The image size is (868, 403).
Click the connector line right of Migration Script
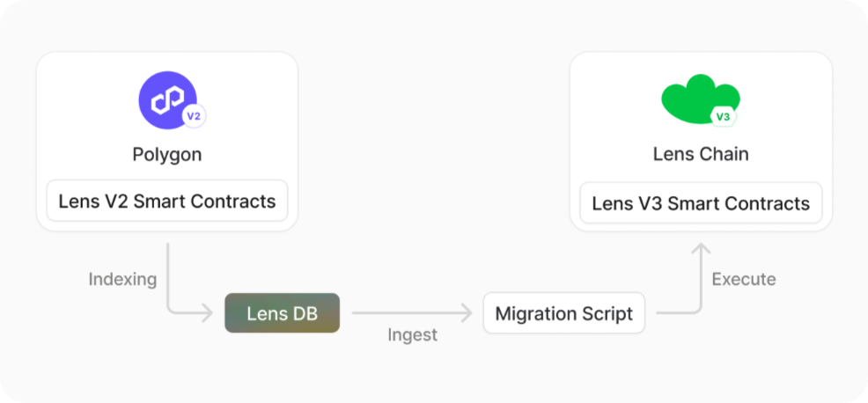coord(676,313)
